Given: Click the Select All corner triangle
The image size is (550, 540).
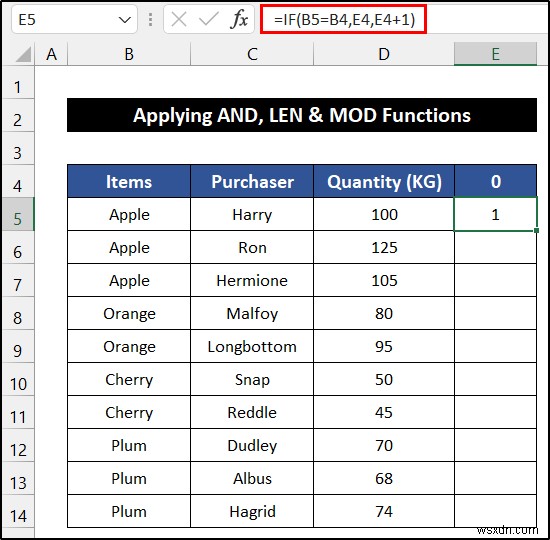Looking at the screenshot, I should pos(23,55).
